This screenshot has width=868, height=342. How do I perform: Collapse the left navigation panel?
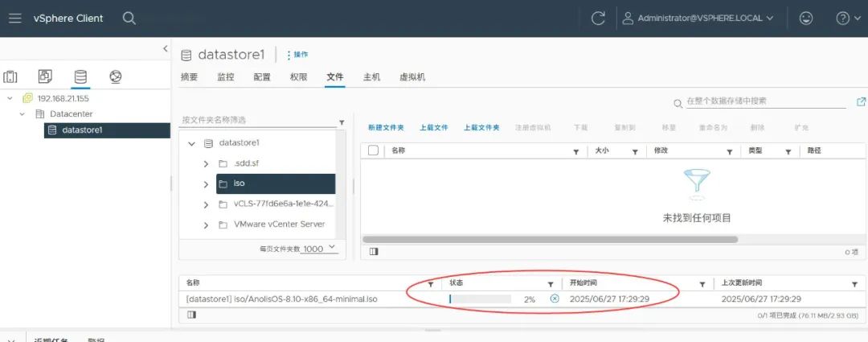point(165,49)
